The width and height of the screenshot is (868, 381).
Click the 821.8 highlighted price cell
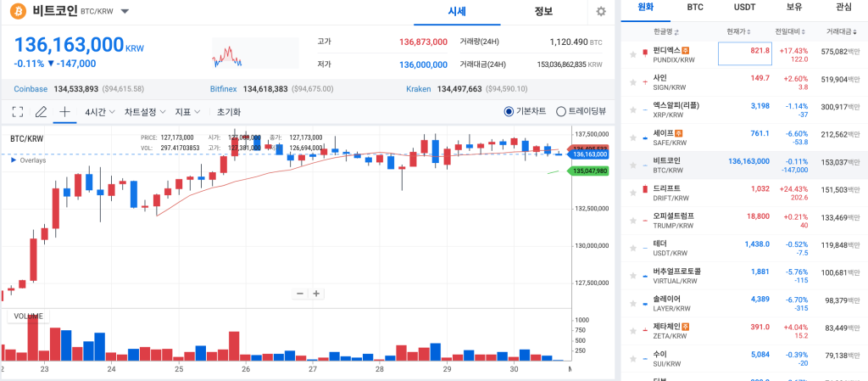(745, 53)
